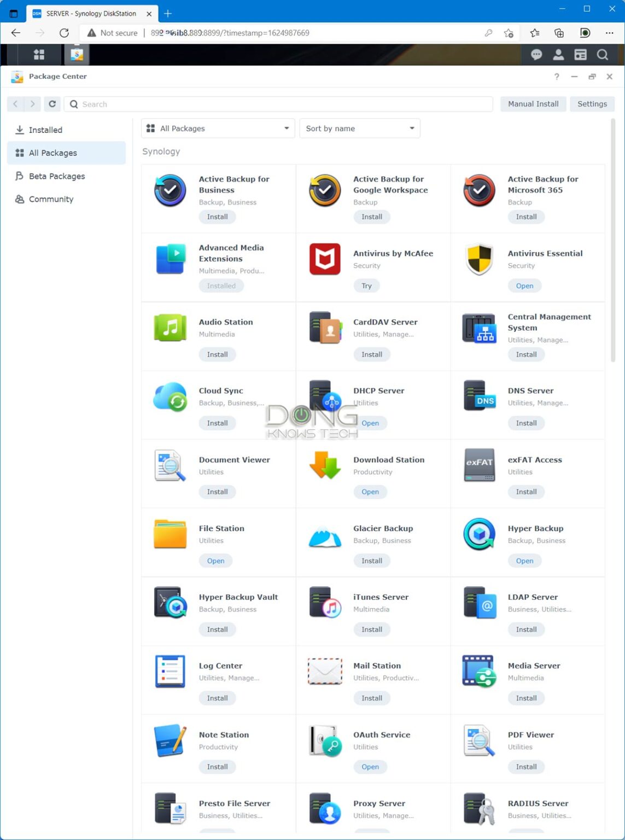Click the widgets icon near top right
The image size is (625, 840).
point(580,55)
